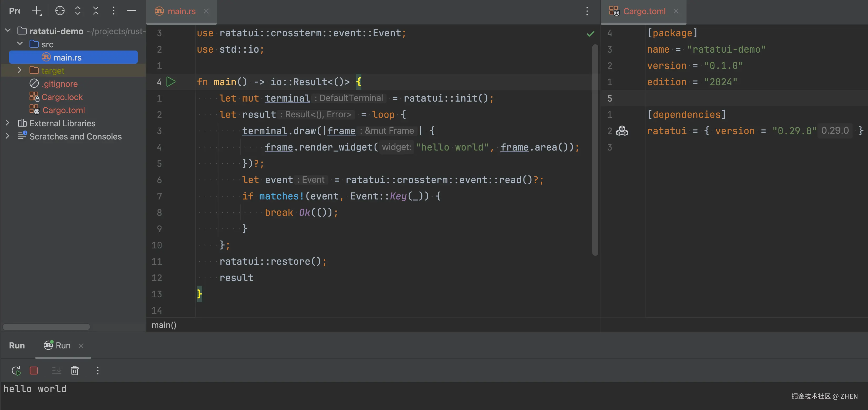868x410 pixels.
Task: Click the ': Event' type hint after event
Action: (x=311, y=180)
